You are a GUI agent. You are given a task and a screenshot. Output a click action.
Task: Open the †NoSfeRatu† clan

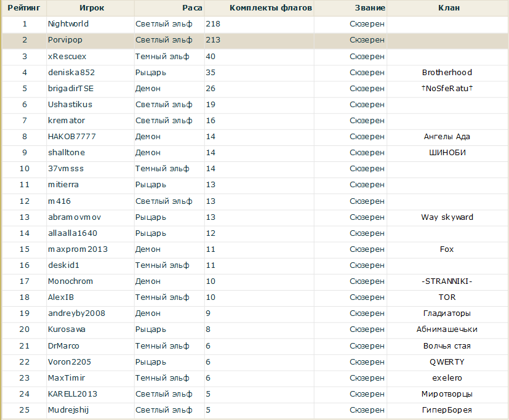coord(447,88)
